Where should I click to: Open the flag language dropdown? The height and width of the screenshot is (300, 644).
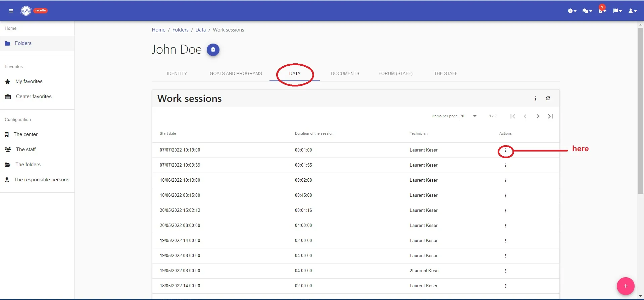617,11
